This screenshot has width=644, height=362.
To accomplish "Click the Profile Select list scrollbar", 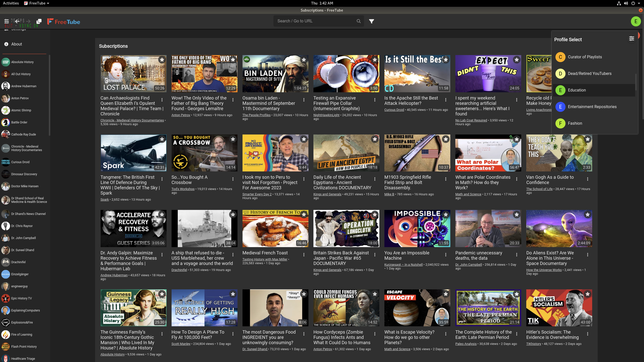I will point(636,82).
